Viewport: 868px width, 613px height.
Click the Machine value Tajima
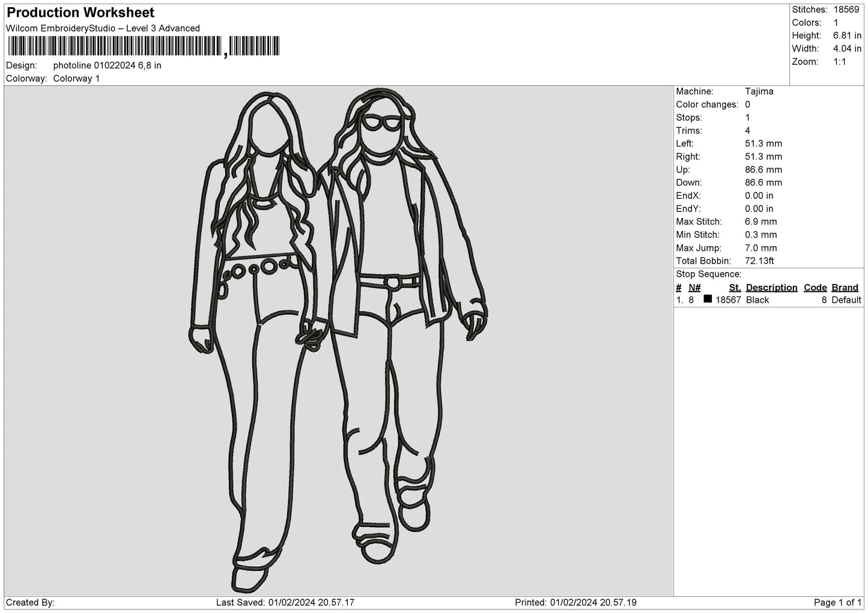click(759, 91)
